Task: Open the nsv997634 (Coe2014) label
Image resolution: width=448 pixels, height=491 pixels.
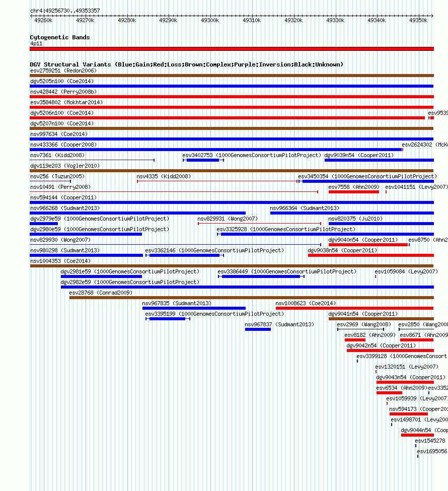Action: pyautogui.click(x=59, y=134)
